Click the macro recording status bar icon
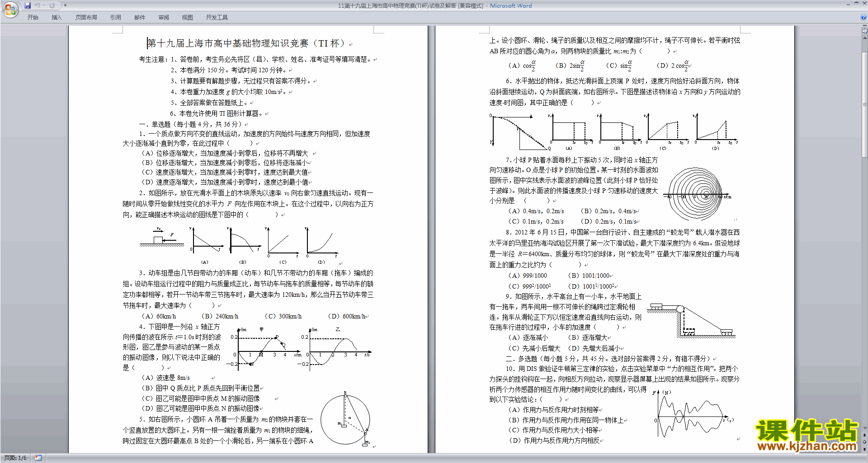Image resolution: width=868 pixels, height=463 pixels. point(38,458)
